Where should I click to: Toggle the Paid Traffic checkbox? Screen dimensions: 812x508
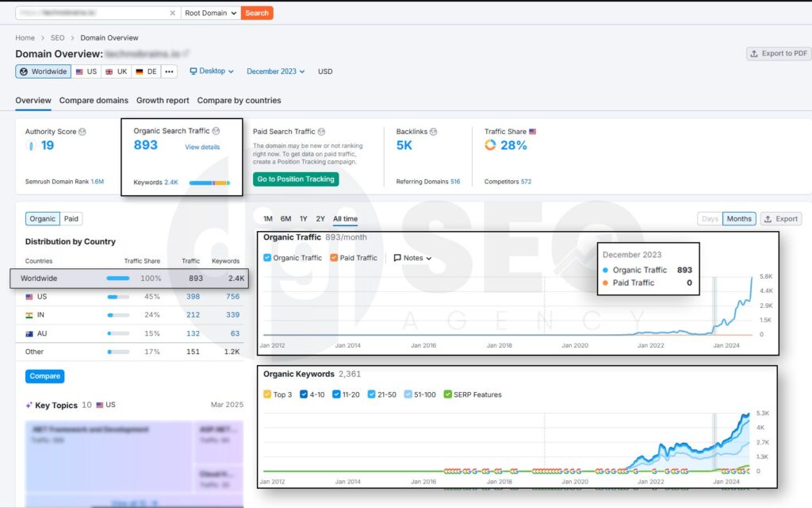coord(334,258)
